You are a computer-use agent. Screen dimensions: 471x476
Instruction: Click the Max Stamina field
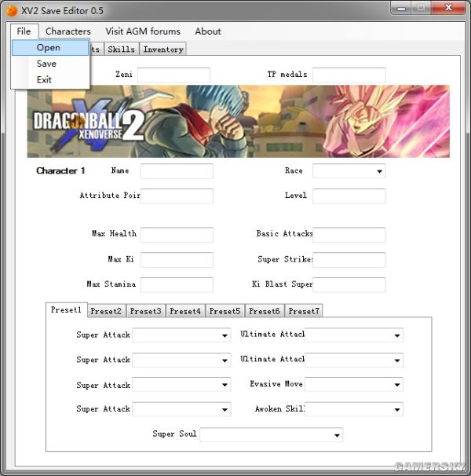(177, 285)
